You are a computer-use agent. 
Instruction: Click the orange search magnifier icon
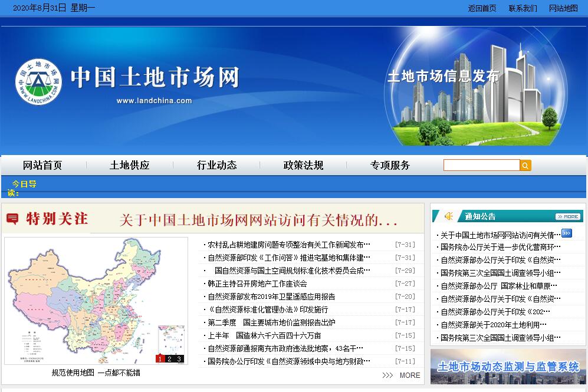(x=525, y=166)
